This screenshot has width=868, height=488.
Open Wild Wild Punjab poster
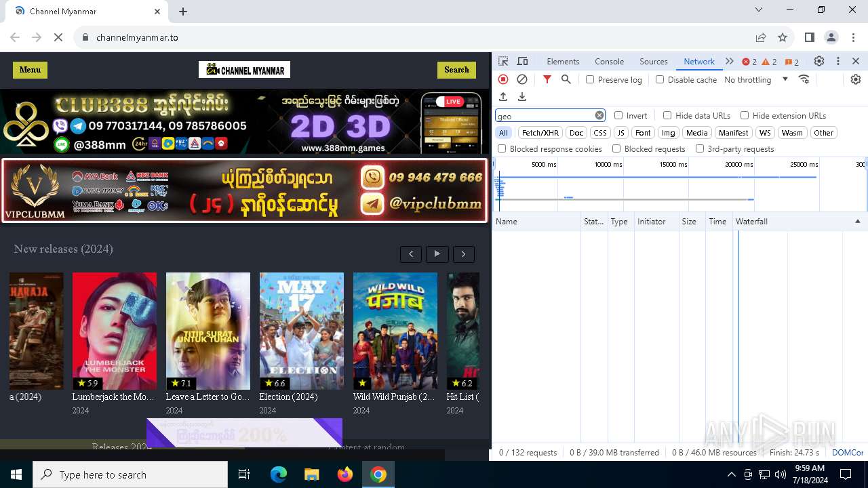(395, 331)
